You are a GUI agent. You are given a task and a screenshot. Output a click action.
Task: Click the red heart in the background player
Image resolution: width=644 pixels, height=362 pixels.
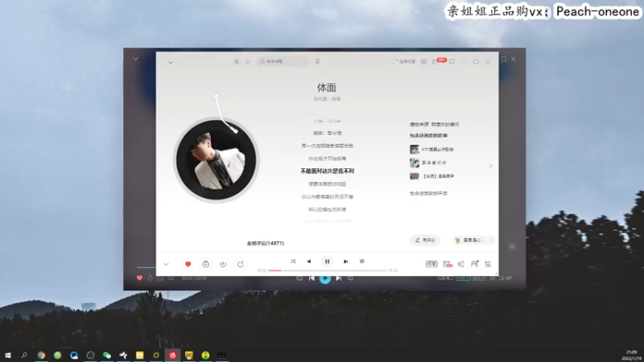point(139,278)
